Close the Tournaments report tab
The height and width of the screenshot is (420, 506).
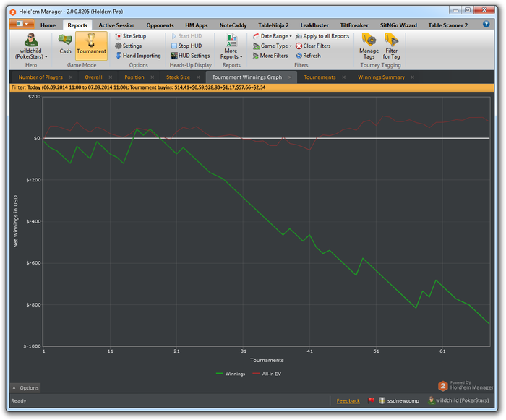point(343,77)
